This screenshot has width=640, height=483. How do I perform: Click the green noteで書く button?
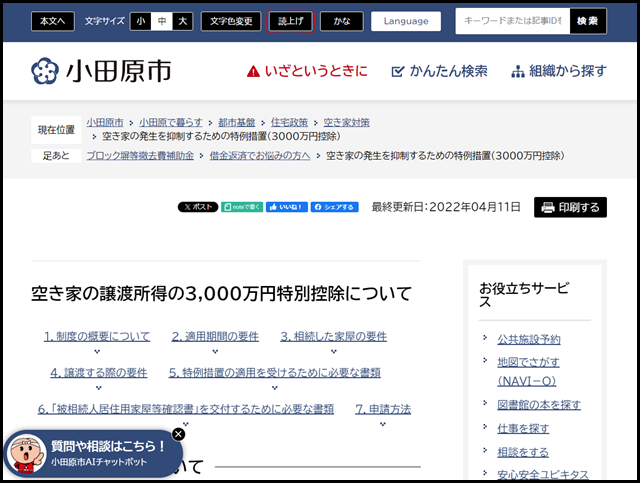tap(242, 207)
